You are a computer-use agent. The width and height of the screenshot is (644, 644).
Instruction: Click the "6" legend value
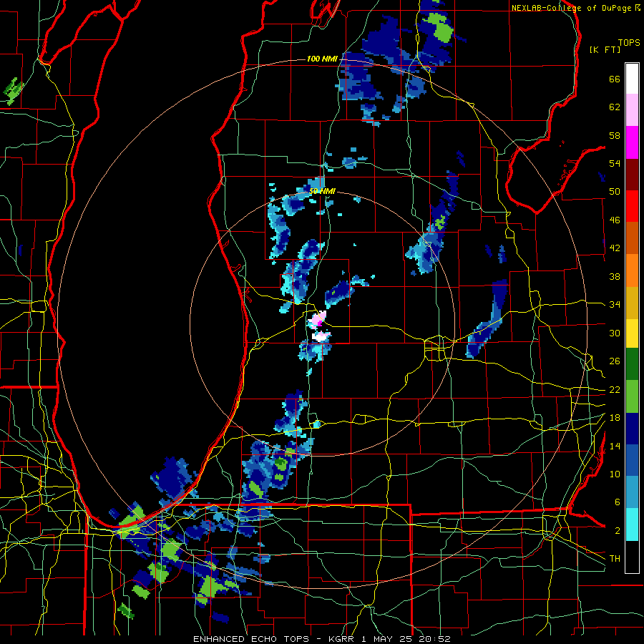(x=618, y=502)
